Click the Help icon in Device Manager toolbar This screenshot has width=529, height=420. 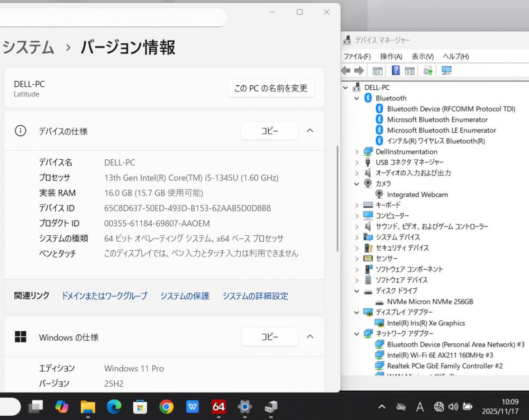pyautogui.click(x=395, y=71)
